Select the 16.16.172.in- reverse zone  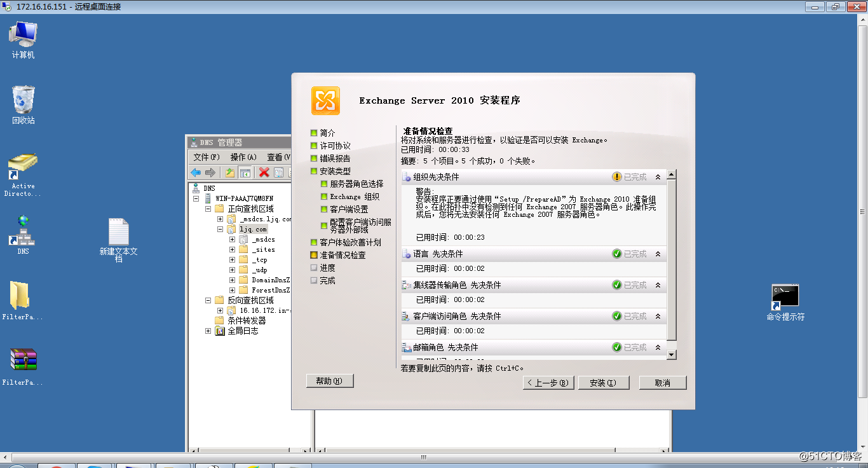point(265,310)
